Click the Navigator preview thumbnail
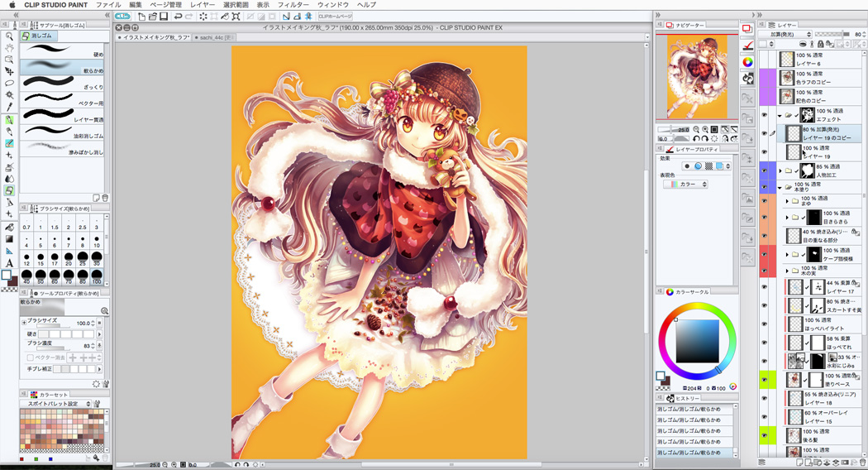Screen dimensions: 868x470 697,77
